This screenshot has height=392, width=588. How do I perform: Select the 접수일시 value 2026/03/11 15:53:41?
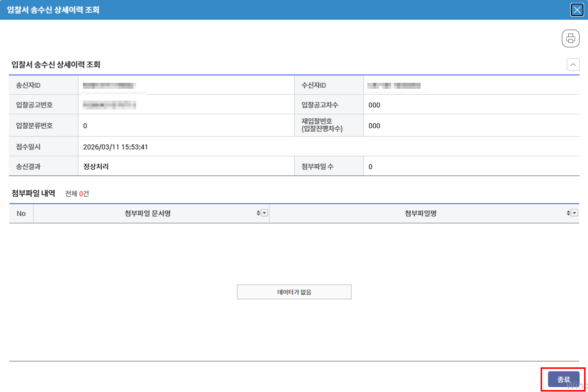point(116,147)
